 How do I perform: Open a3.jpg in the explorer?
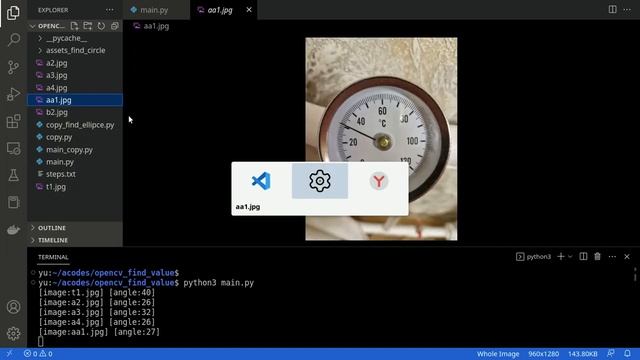75,75
